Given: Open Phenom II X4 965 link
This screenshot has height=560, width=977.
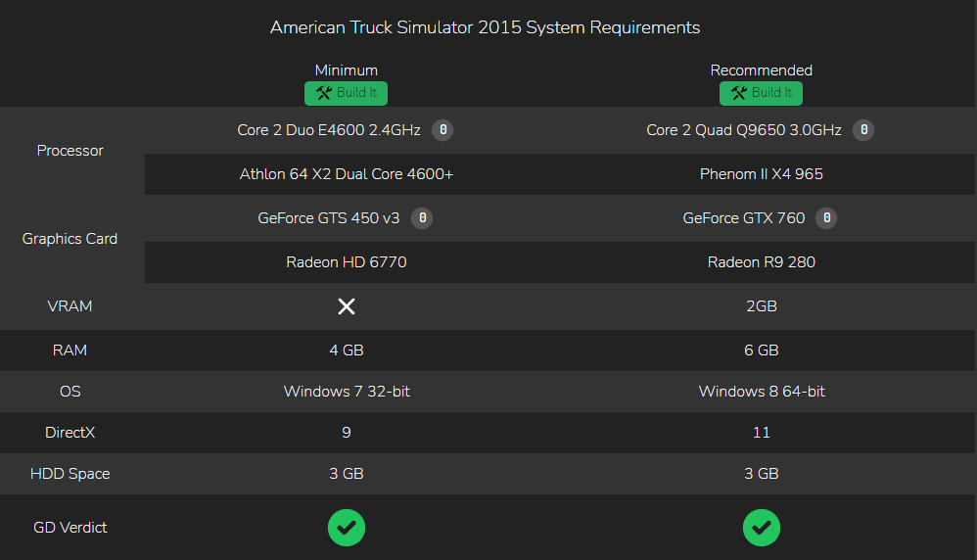Looking at the screenshot, I should click(762, 174).
